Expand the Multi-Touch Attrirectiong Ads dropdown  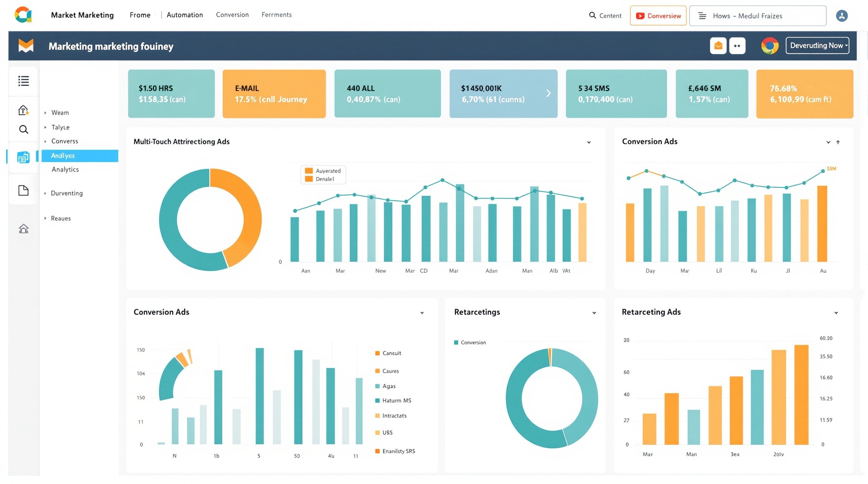point(589,142)
